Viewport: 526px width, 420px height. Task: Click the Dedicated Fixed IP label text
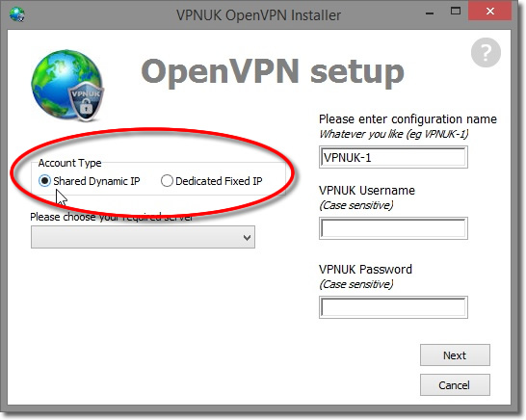[x=219, y=181]
